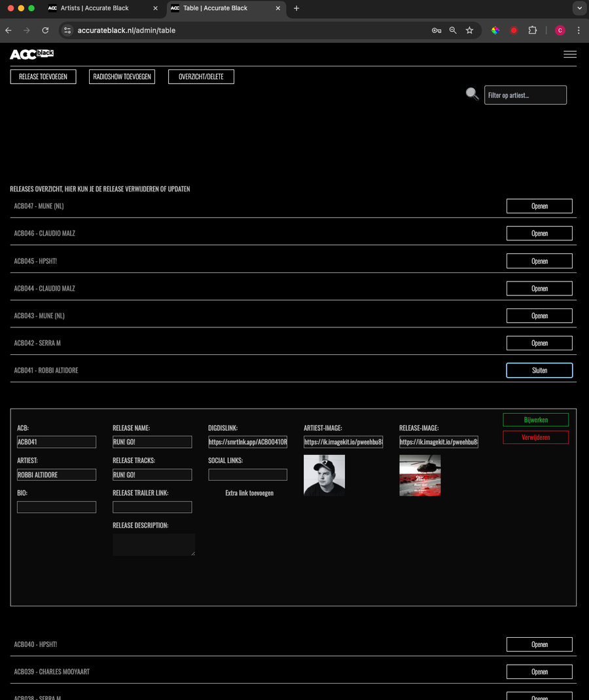Click the Release Toevoegen button
The height and width of the screenshot is (700, 589).
point(43,77)
